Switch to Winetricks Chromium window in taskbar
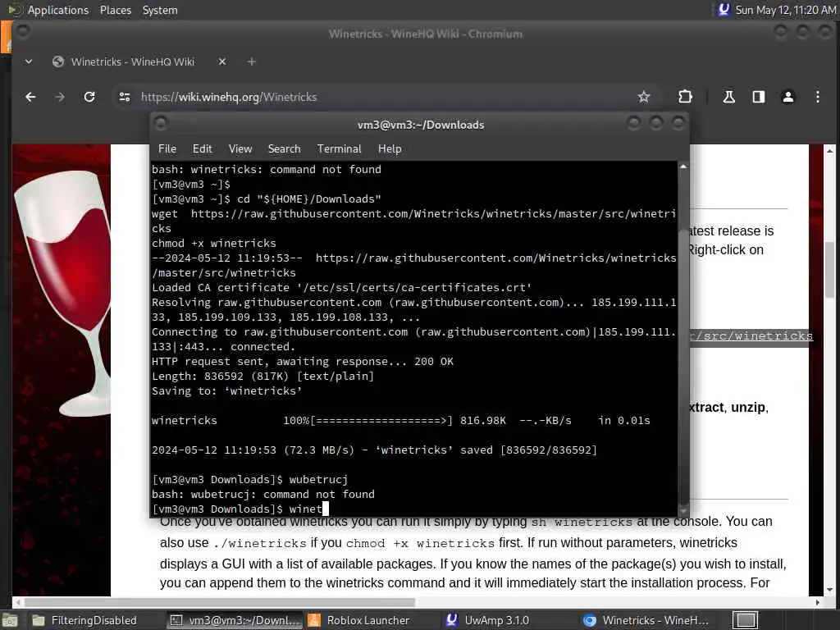840x630 pixels. click(646, 620)
